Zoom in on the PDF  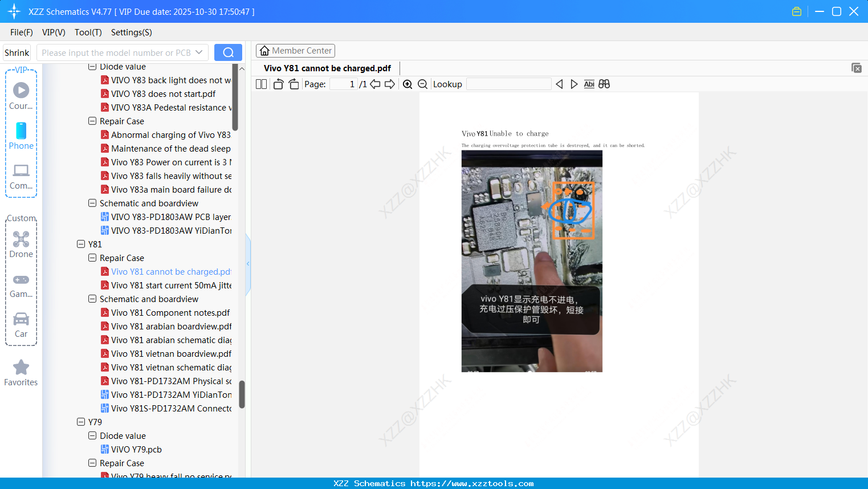tap(407, 84)
